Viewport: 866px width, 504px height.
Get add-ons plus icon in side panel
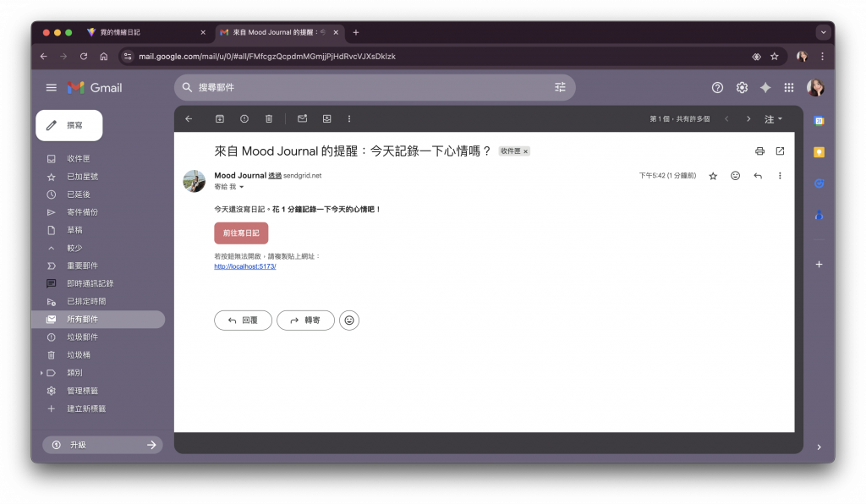819,265
